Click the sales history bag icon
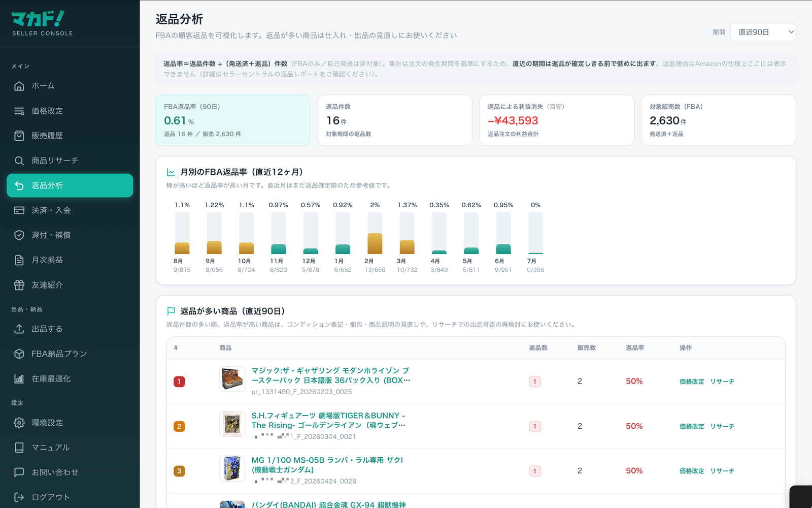The width and height of the screenshot is (812, 508). 19,136
